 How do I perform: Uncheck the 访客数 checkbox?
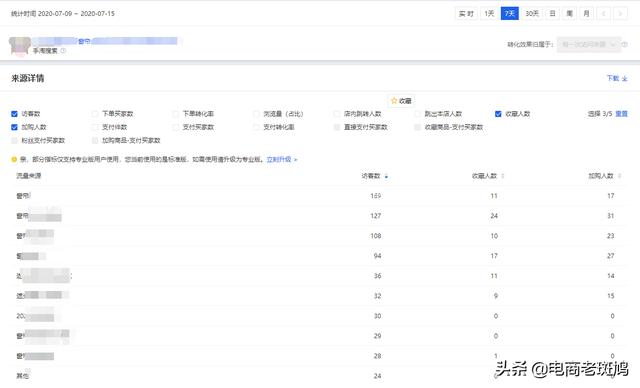(14, 114)
